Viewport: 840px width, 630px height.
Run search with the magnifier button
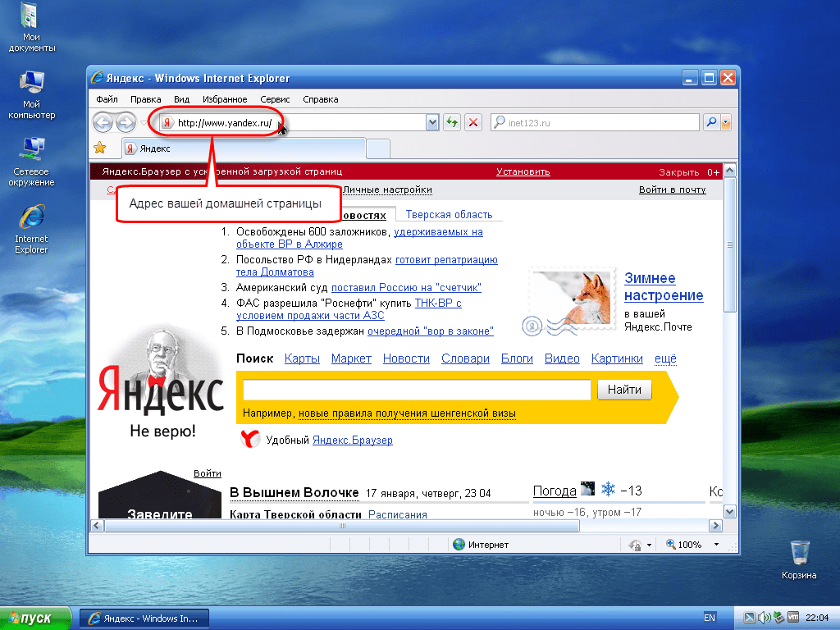tap(711, 122)
